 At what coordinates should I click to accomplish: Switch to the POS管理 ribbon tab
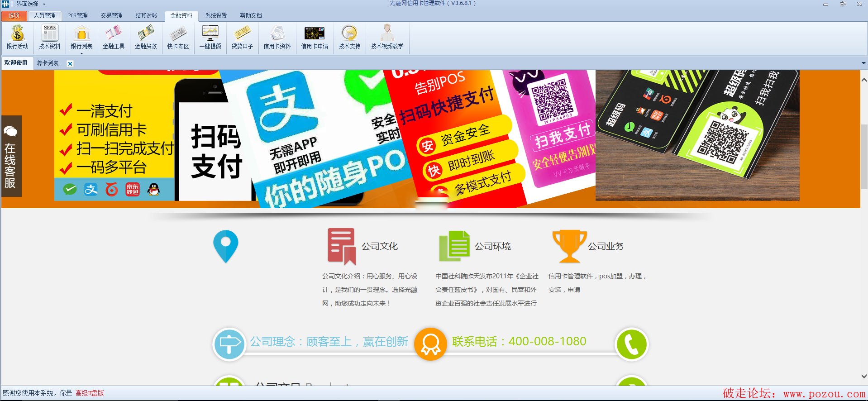78,16
